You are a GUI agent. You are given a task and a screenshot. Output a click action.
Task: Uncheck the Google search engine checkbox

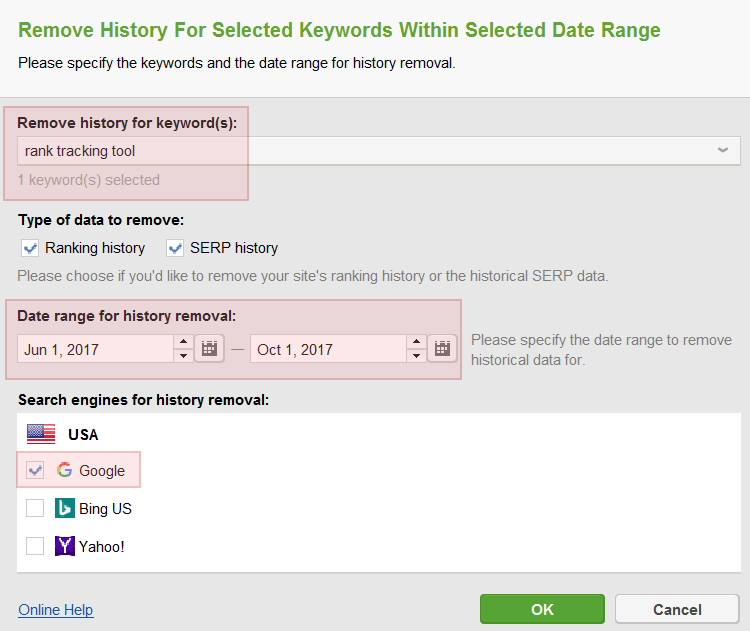pyautogui.click(x=35, y=470)
